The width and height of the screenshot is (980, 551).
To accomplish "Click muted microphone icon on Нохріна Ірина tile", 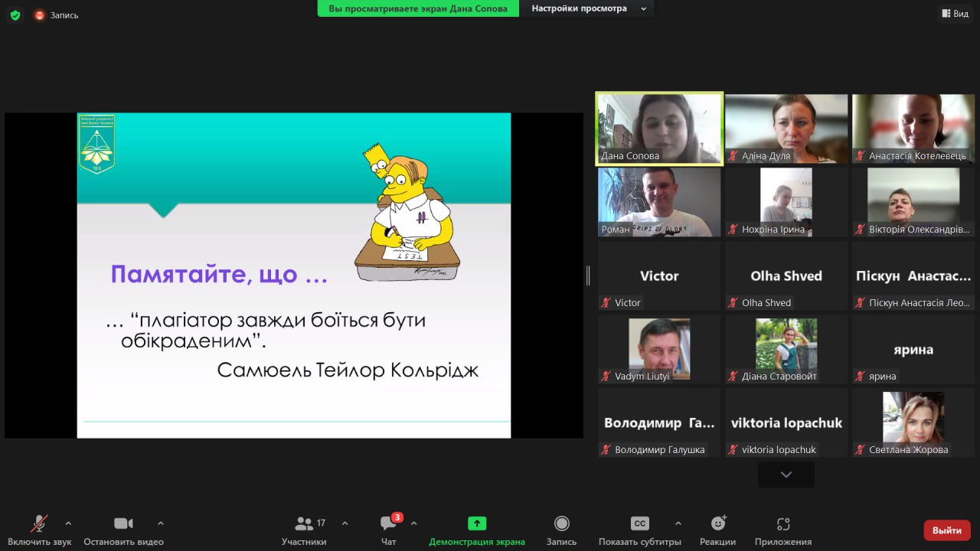I will tap(733, 230).
